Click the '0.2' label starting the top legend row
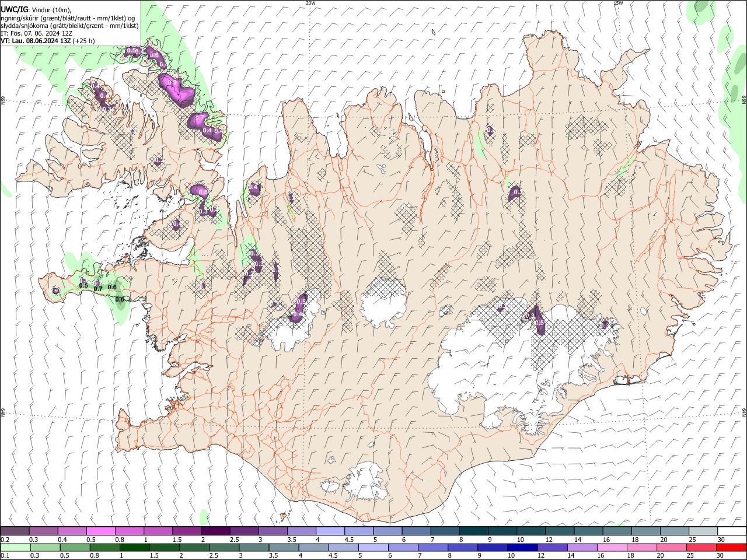Image resolution: width=747 pixels, height=560 pixels. (6, 540)
